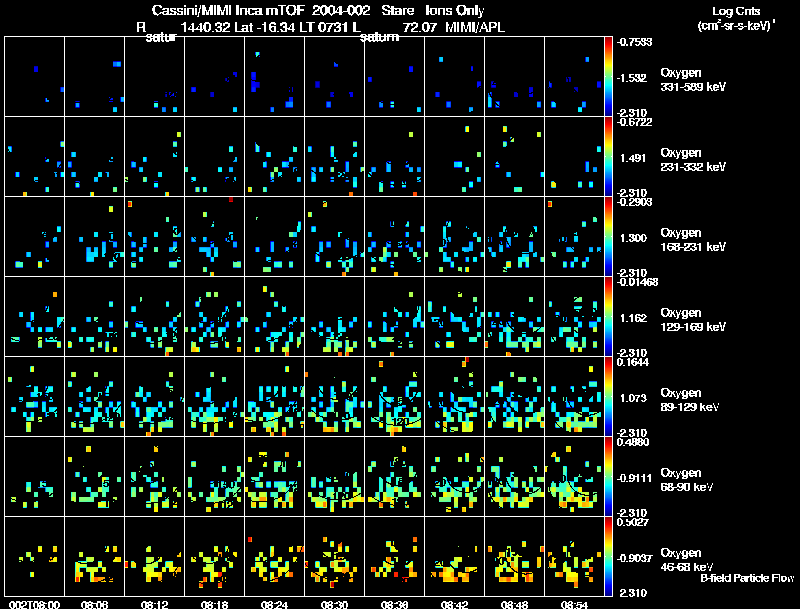This screenshot has height=609, width=800.
Task: Click the 'Log Cnts' colorbar heading
Action: point(736,11)
